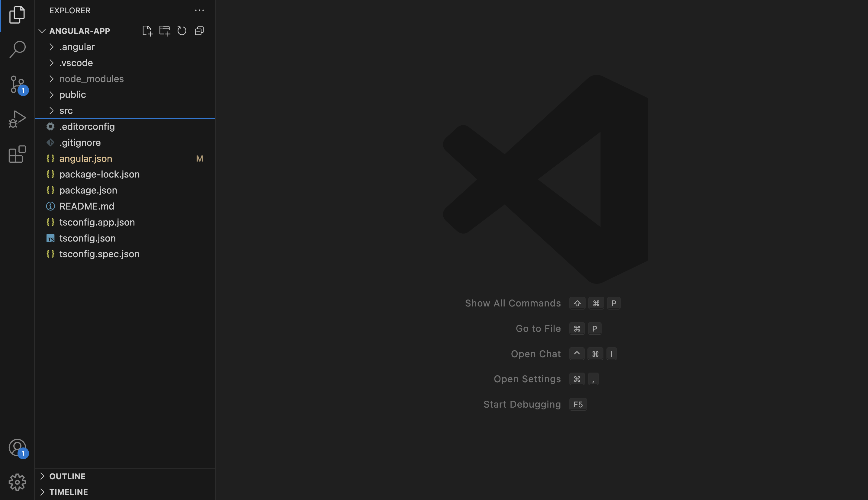This screenshot has height=500, width=868.
Task: Click the gear icon beside .editorconfig
Action: coord(50,127)
